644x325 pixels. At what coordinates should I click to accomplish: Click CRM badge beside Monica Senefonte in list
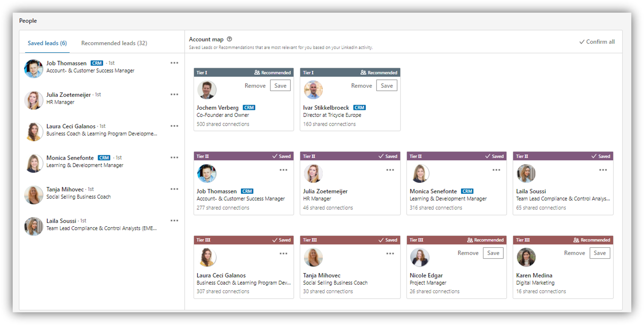(104, 158)
